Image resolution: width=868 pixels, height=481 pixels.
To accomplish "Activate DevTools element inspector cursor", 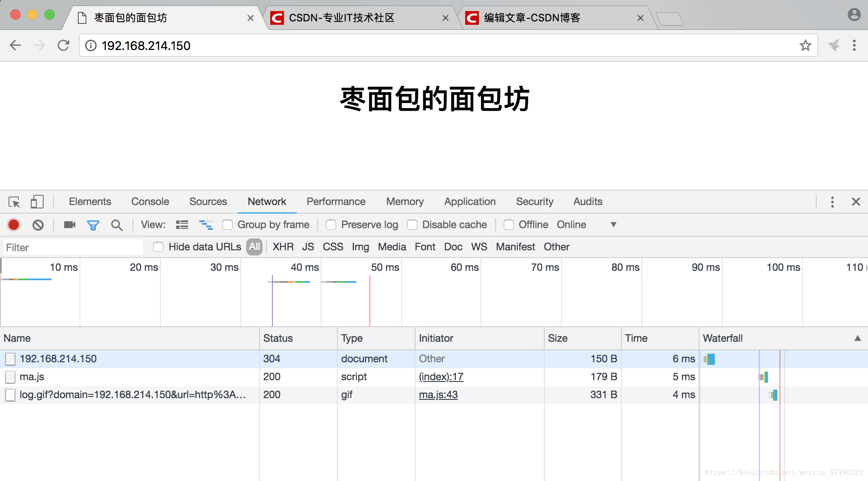I will click(14, 202).
